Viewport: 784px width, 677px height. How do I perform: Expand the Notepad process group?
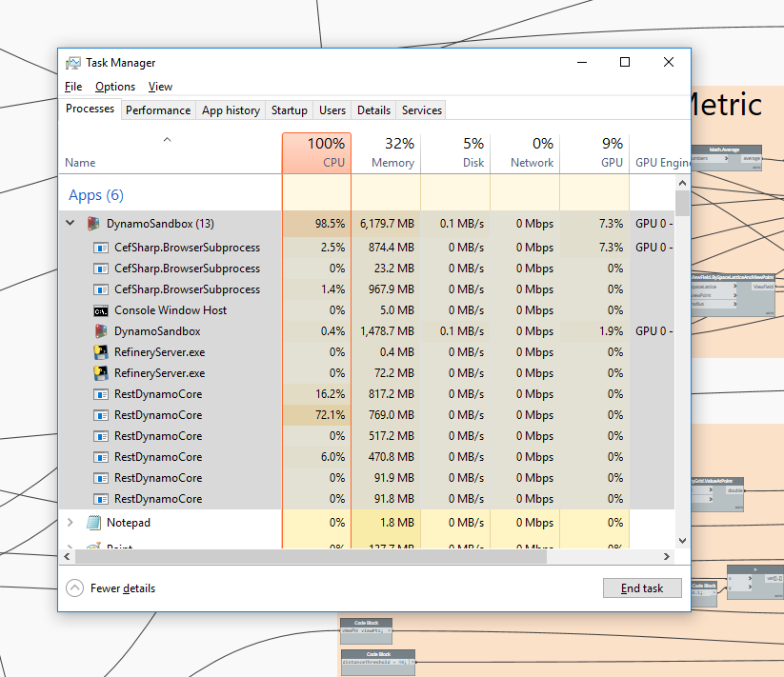click(x=70, y=523)
